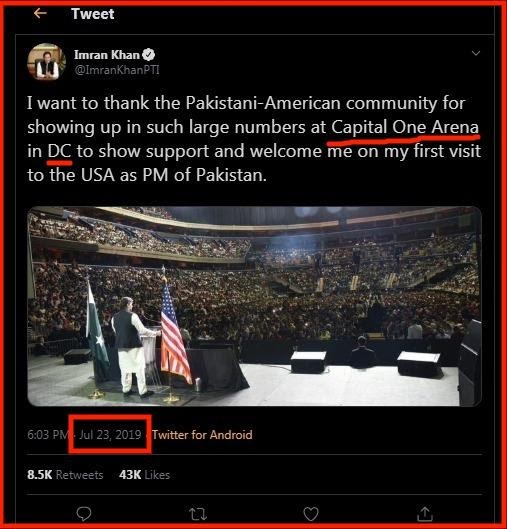
Task: Click the Jul 23, 2019 date
Action: point(110,435)
